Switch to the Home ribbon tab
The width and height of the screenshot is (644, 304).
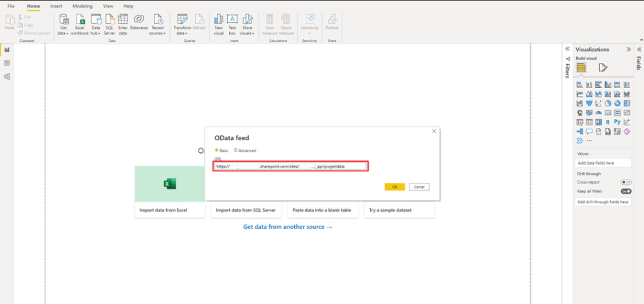[x=33, y=6]
